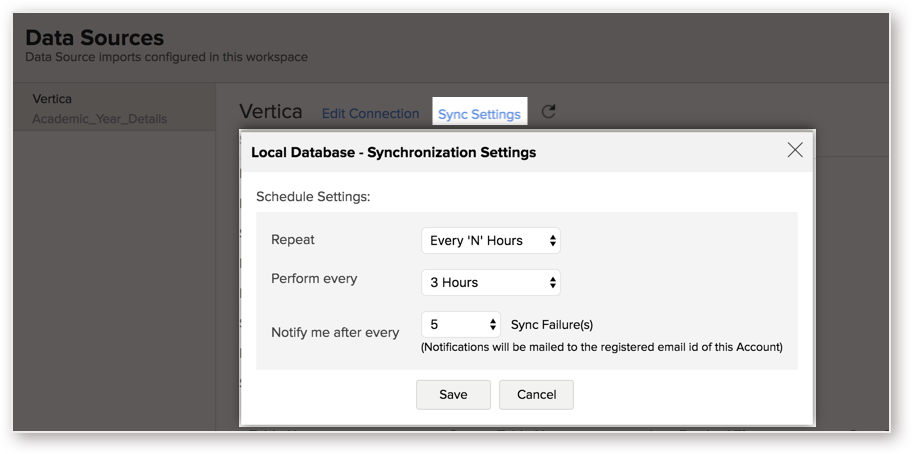Click the 'Perform every' label
The image size is (912, 454).
314,278
